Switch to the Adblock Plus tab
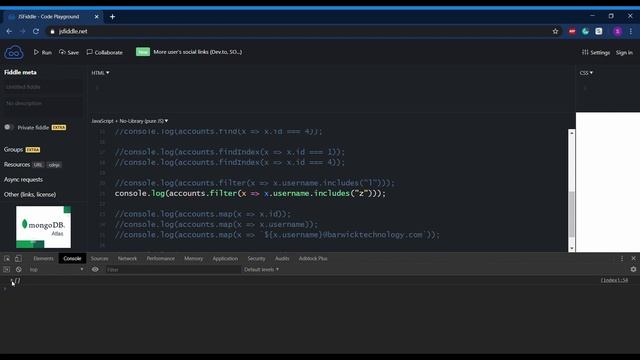The image size is (640, 360). (x=313, y=258)
